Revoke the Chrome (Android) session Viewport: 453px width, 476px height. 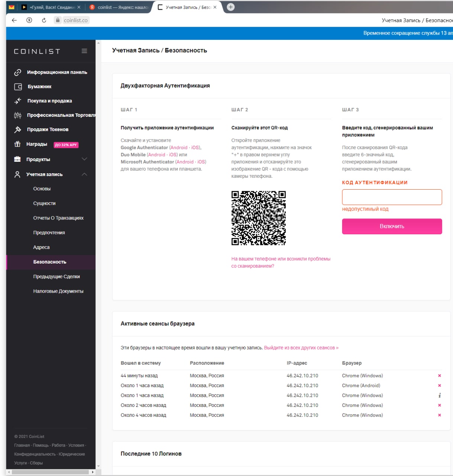point(440,386)
